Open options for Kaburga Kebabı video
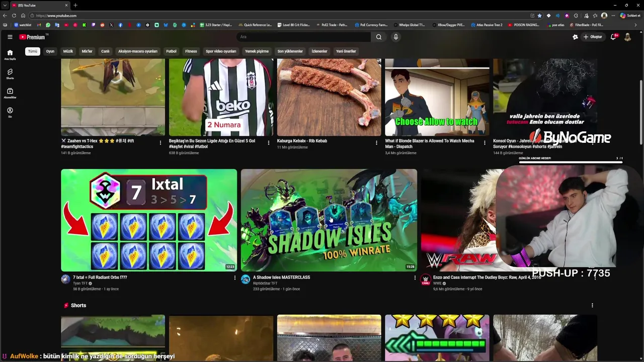This screenshot has width=644, height=362. click(376, 143)
